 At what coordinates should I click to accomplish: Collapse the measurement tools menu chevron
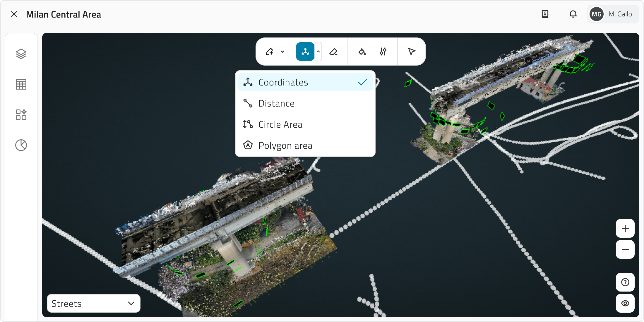coord(318,52)
